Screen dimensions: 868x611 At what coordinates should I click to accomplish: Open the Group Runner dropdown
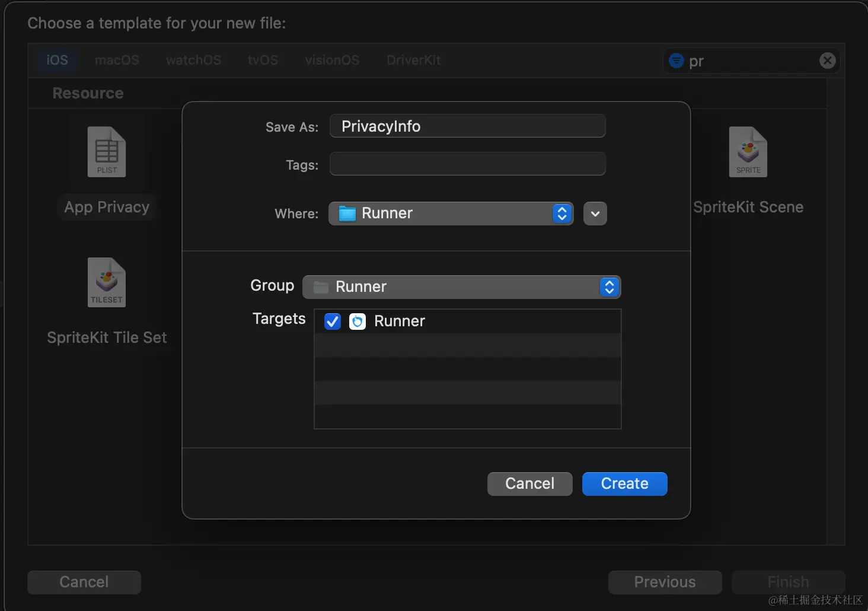click(461, 287)
